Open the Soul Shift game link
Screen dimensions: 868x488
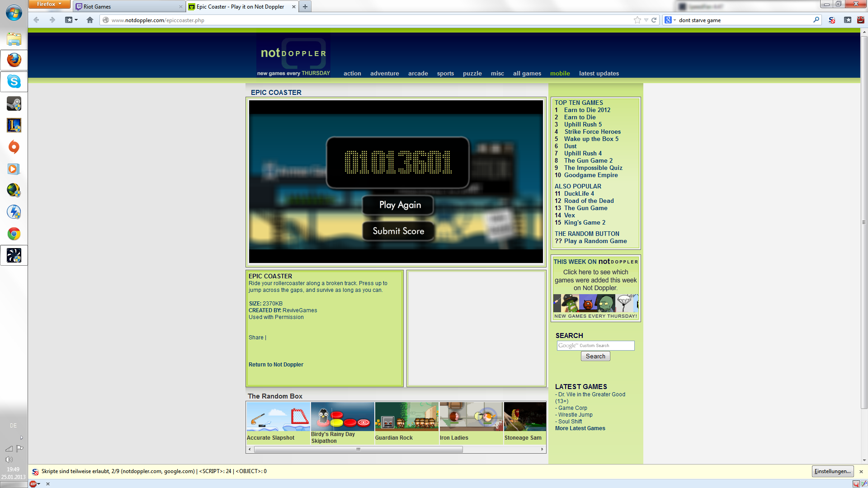[x=570, y=422]
